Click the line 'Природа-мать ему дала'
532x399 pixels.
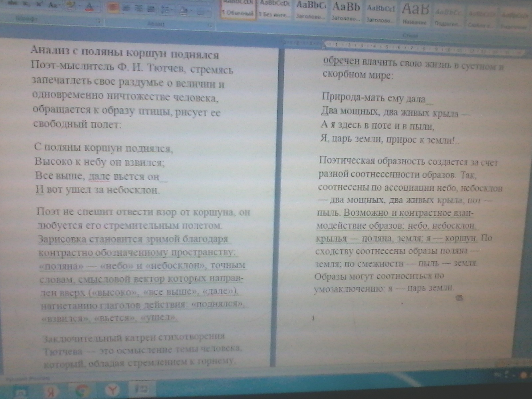click(x=373, y=98)
